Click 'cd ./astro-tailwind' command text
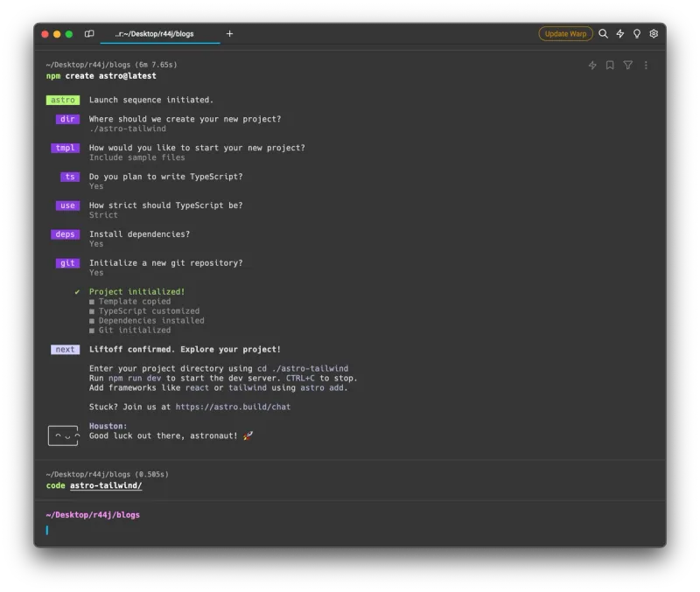This screenshot has width=700, height=592. [x=303, y=368]
